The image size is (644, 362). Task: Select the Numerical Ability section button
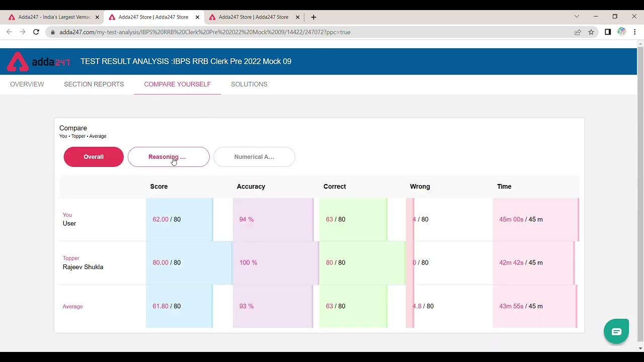pyautogui.click(x=254, y=157)
